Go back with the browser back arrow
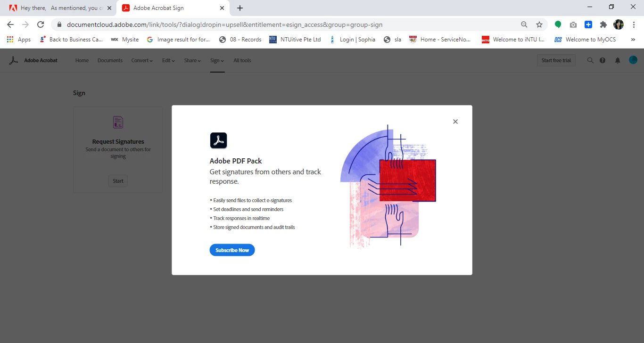Screen dimensions: 644x343 click(x=10, y=24)
